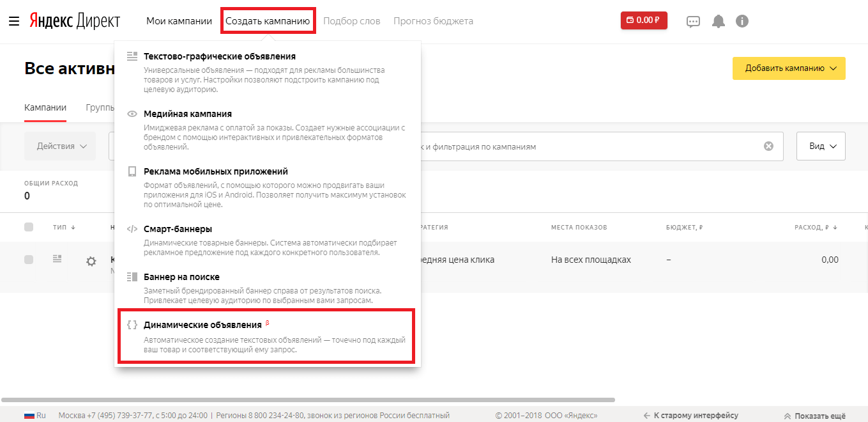This screenshot has width=868, height=422.
Task: Open the chat messages icon
Action: click(x=693, y=21)
